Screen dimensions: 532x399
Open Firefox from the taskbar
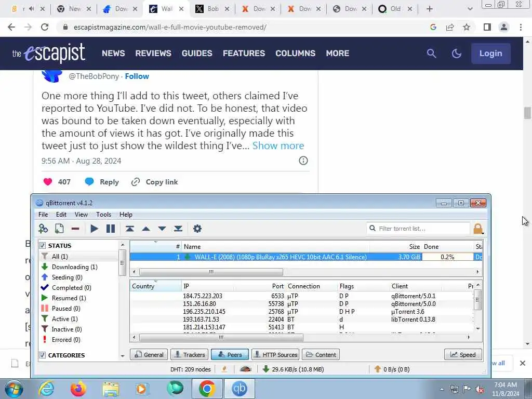pyautogui.click(x=78, y=389)
